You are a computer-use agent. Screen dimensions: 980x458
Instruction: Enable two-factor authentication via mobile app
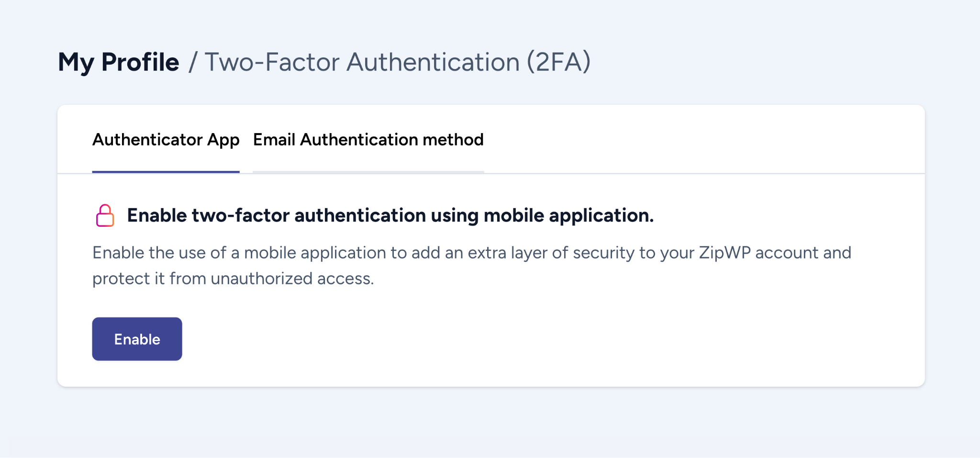pyautogui.click(x=136, y=338)
